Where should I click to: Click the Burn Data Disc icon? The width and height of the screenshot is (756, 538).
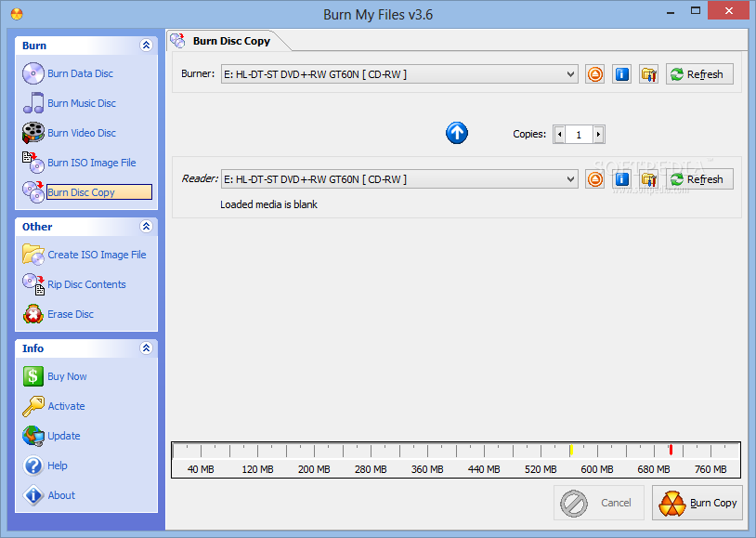coord(33,73)
